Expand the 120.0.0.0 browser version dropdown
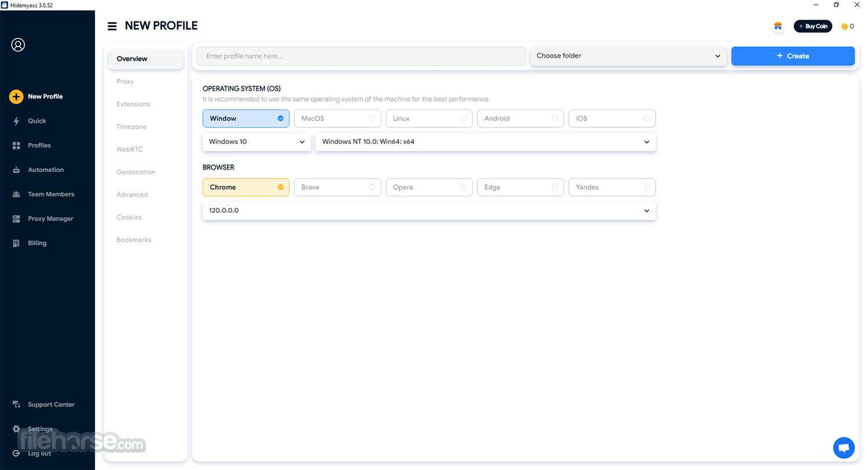The width and height of the screenshot is (868, 470). [x=429, y=211]
